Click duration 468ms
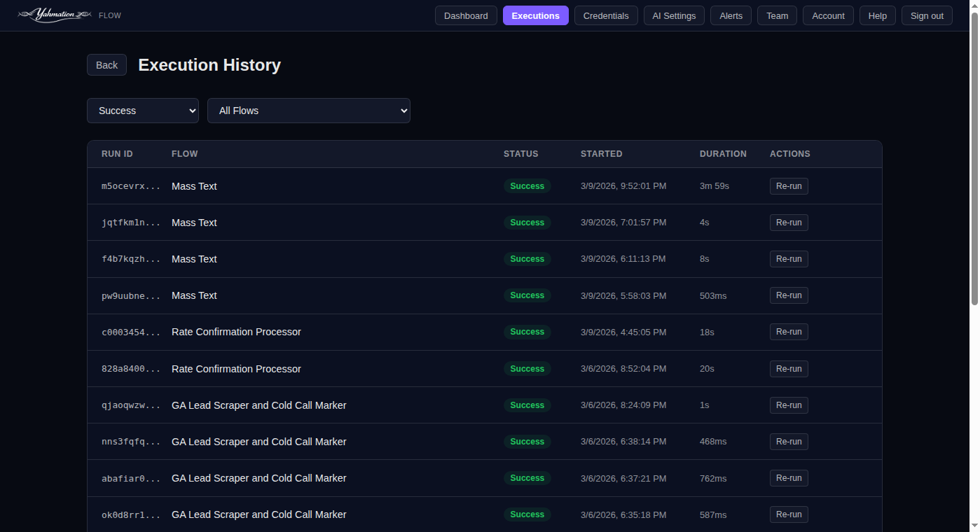This screenshot has height=532, width=980. [x=713, y=442]
